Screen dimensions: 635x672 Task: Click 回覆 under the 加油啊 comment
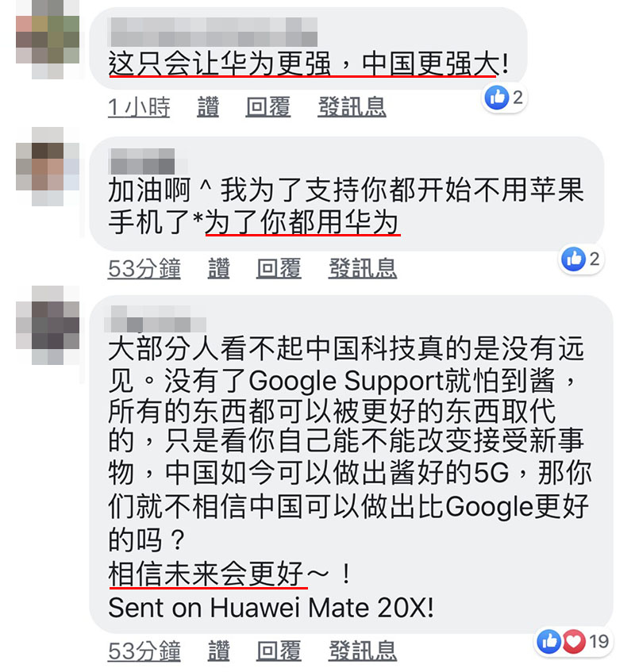pyautogui.click(x=279, y=269)
